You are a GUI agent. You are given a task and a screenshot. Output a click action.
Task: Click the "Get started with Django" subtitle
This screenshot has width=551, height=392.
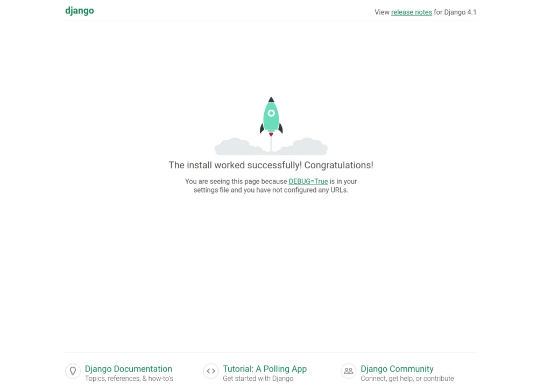pos(258,379)
